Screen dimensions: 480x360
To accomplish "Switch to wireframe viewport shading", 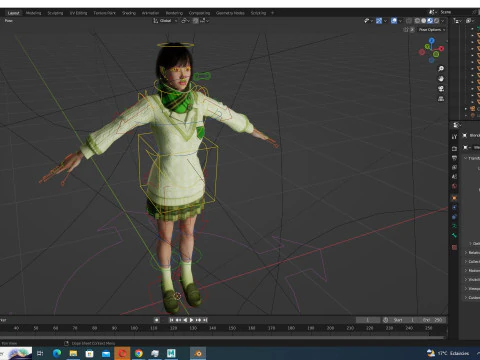I will click(x=417, y=21).
